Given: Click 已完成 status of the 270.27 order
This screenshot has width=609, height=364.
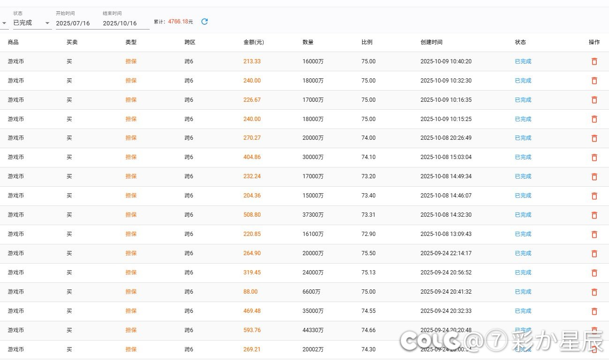Looking at the screenshot, I should [x=523, y=138].
